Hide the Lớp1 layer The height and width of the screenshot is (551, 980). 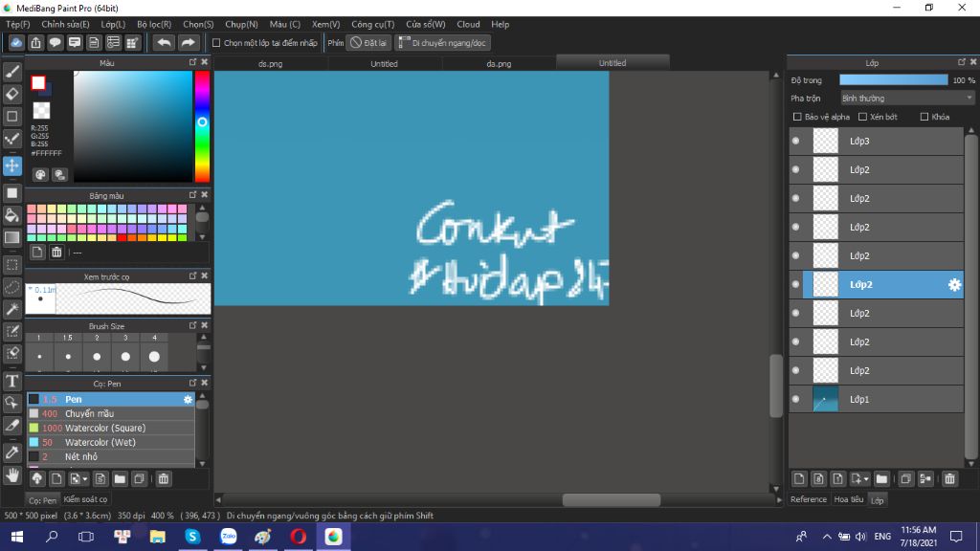click(795, 399)
